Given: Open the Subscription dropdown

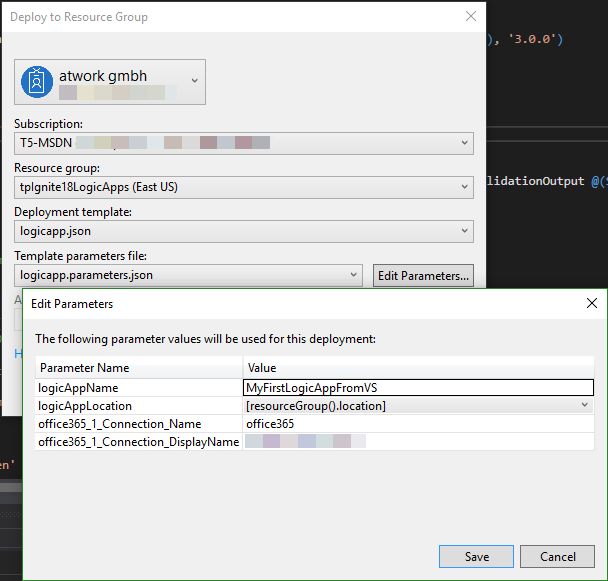Looking at the screenshot, I should click(x=465, y=143).
